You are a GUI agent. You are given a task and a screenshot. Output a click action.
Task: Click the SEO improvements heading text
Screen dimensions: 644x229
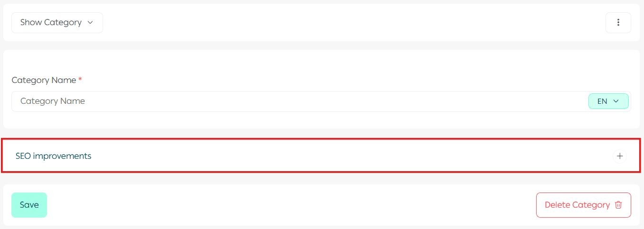[x=53, y=156]
